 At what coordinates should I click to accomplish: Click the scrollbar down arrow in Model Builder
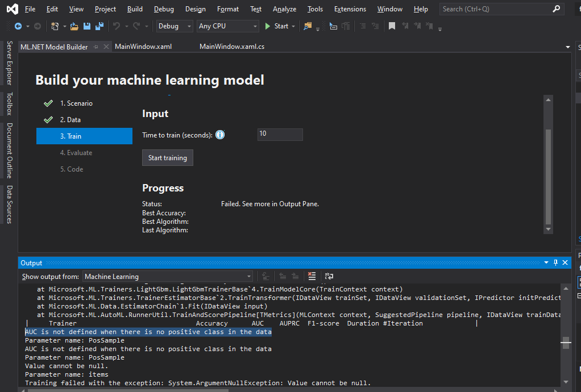(x=547, y=229)
